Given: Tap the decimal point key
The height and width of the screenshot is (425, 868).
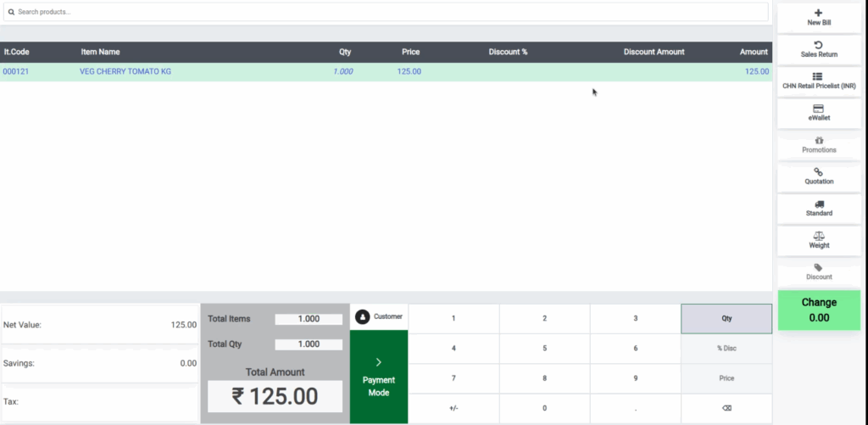Looking at the screenshot, I should [636, 408].
